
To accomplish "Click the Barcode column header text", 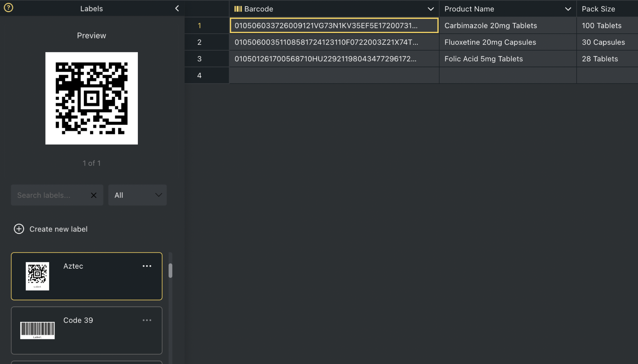I will [x=259, y=9].
